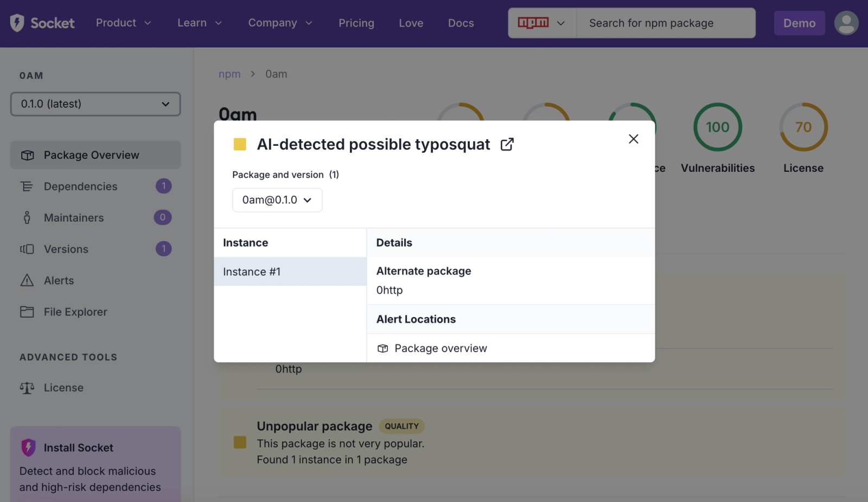Viewport: 868px width, 502px height.
Task: Go to the Pricing page
Action: [x=356, y=23]
